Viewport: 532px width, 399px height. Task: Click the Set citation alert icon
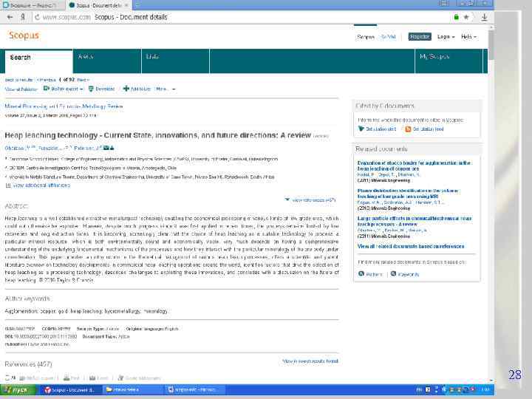point(361,129)
